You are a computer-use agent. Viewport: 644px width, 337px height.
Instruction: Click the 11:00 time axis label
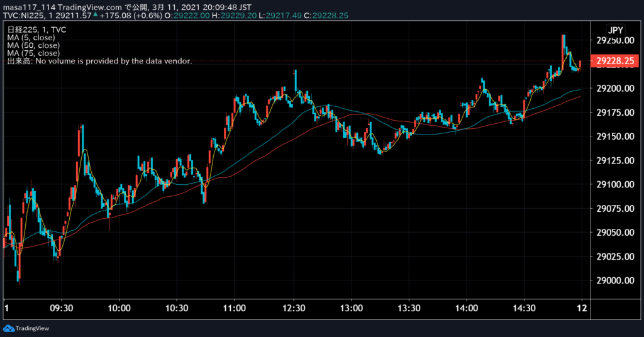pyautogui.click(x=235, y=308)
